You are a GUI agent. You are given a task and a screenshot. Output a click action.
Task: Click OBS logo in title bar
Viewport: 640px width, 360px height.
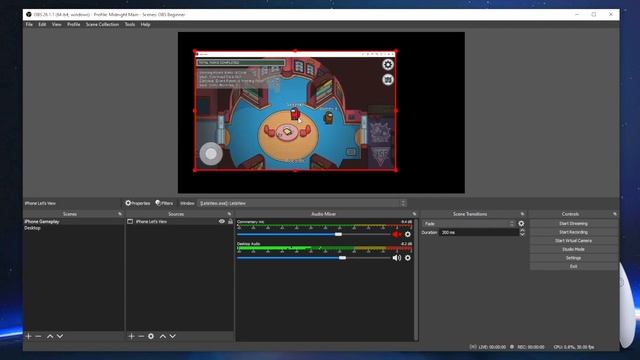point(29,14)
